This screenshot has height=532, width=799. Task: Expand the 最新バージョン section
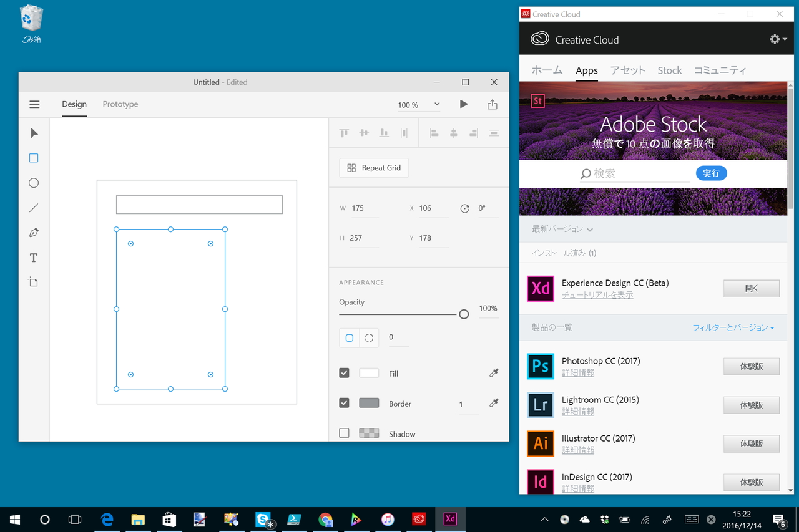[561, 229]
